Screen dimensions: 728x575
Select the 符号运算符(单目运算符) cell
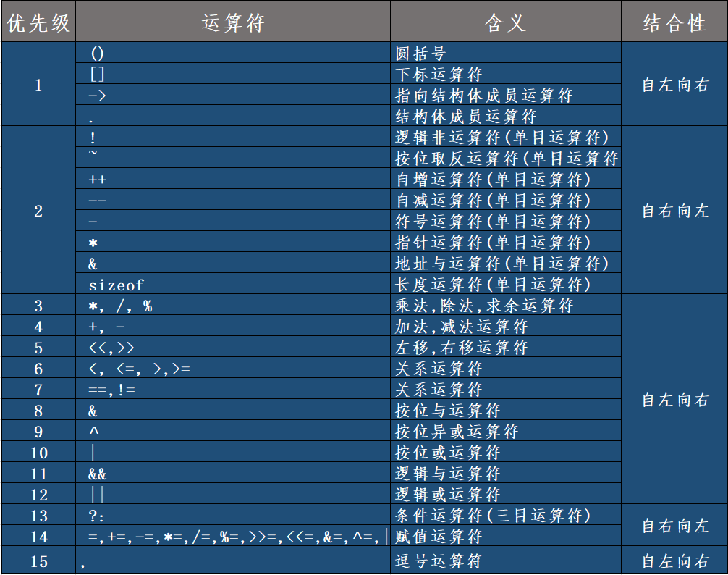pyautogui.click(x=506, y=220)
